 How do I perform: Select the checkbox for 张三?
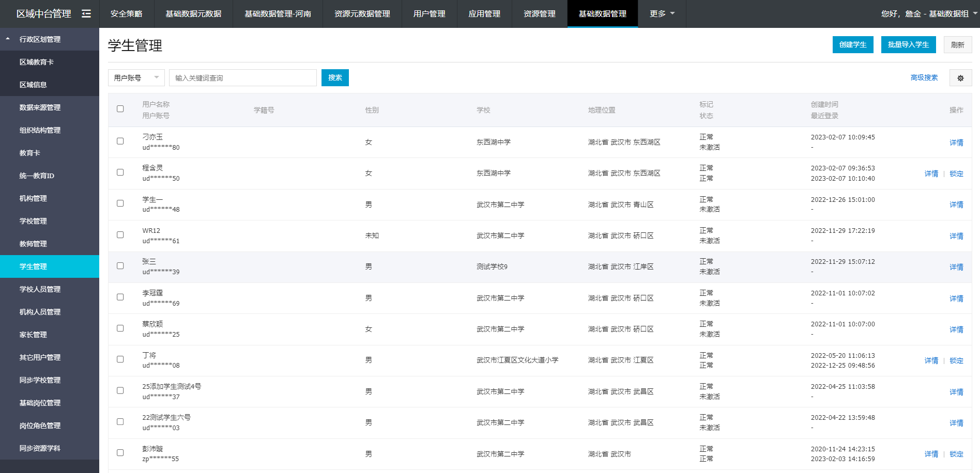(120, 265)
